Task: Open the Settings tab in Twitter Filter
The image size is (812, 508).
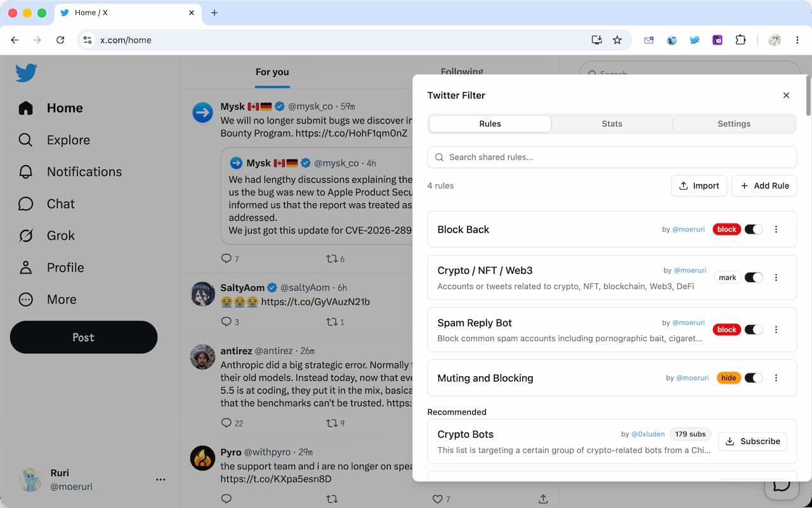Action: click(734, 124)
